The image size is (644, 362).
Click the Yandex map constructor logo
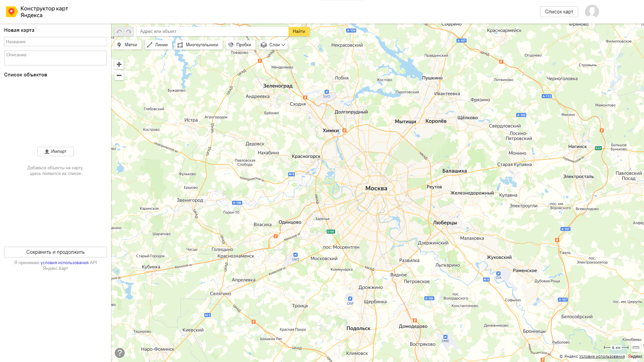coord(11,12)
